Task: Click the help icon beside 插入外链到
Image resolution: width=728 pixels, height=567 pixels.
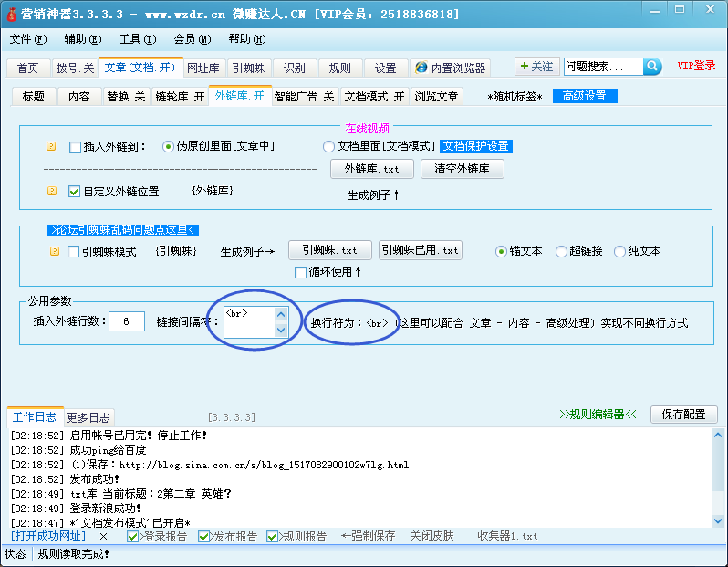Action: (52, 146)
